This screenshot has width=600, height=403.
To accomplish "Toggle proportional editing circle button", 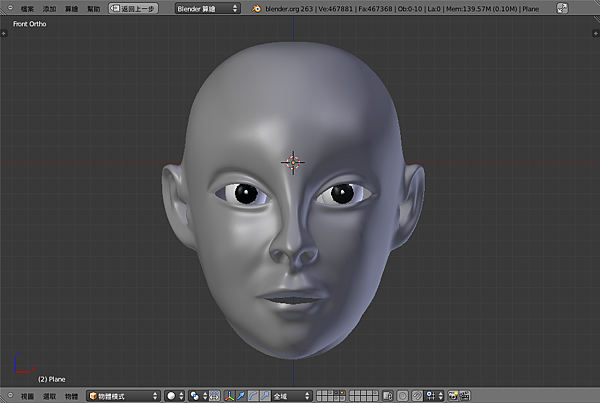I will [401, 396].
